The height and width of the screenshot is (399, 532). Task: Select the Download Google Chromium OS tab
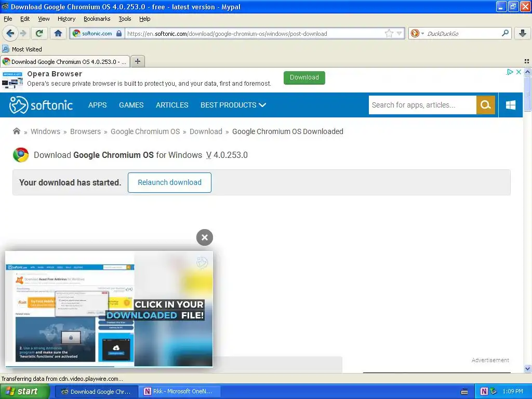(65, 61)
